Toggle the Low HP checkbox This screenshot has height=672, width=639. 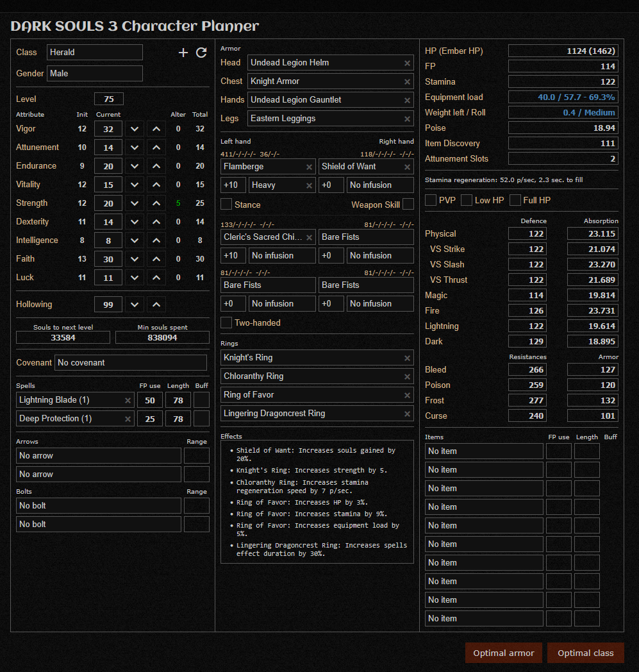tap(467, 199)
